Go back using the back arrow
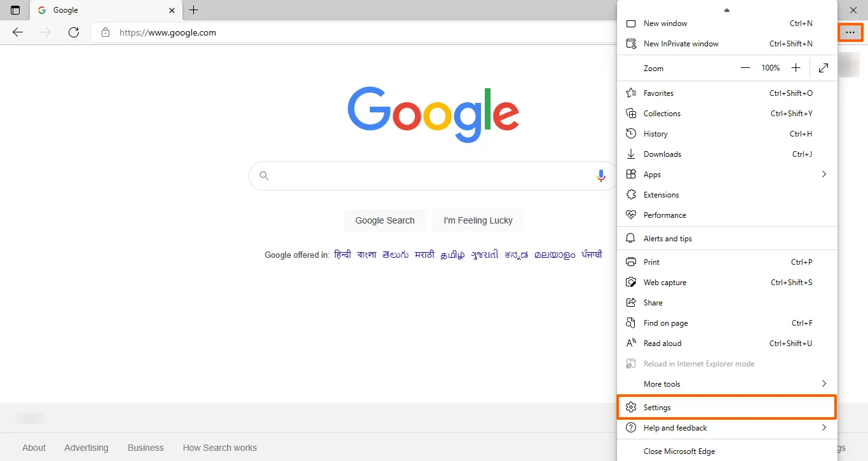The width and height of the screenshot is (868, 461). [x=18, y=32]
